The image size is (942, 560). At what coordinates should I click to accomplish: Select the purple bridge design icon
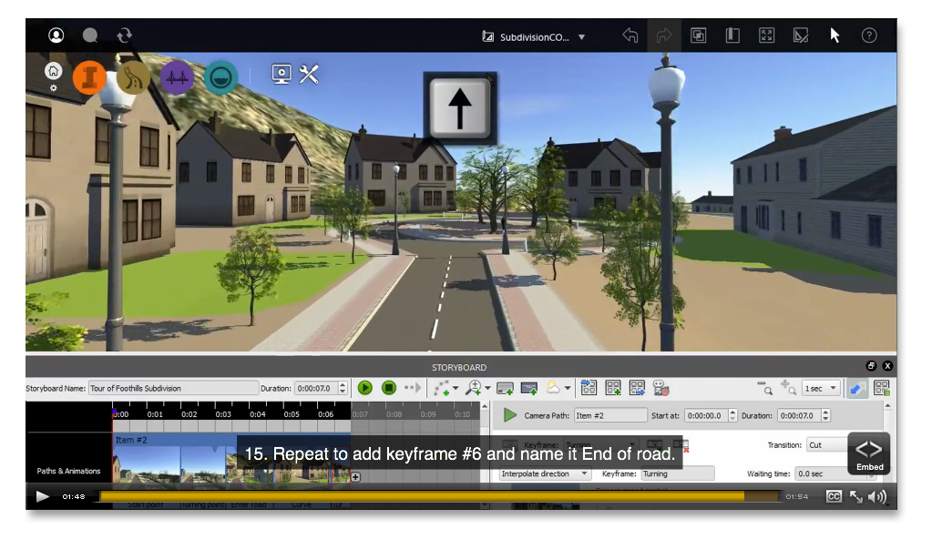178,77
